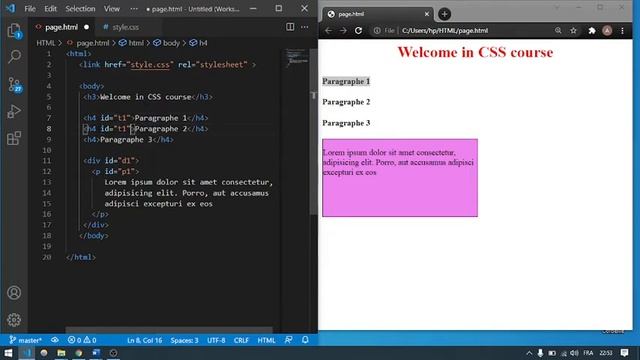The width and height of the screenshot is (640, 360).
Task: Change encoding via UTF-8
Action: tap(216, 340)
